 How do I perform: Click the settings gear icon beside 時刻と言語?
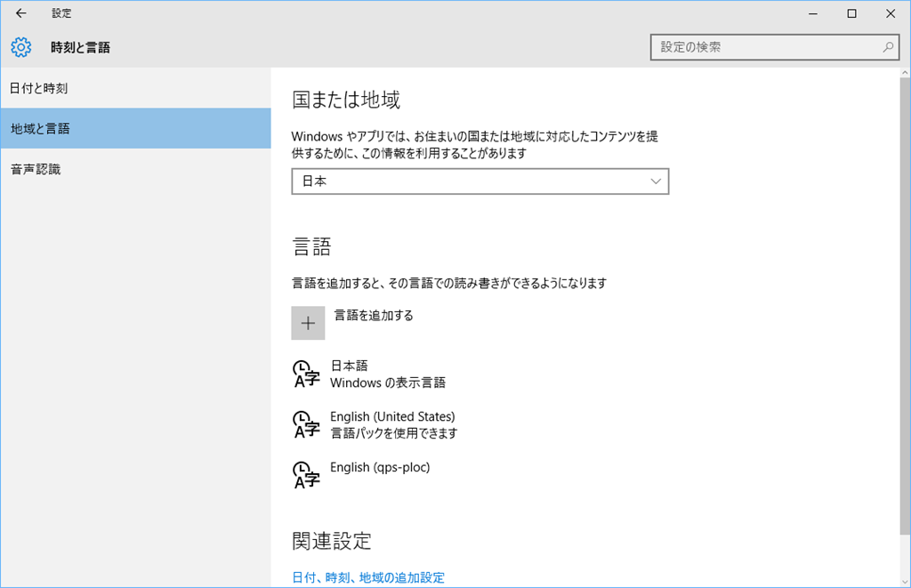(x=21, y=47)
